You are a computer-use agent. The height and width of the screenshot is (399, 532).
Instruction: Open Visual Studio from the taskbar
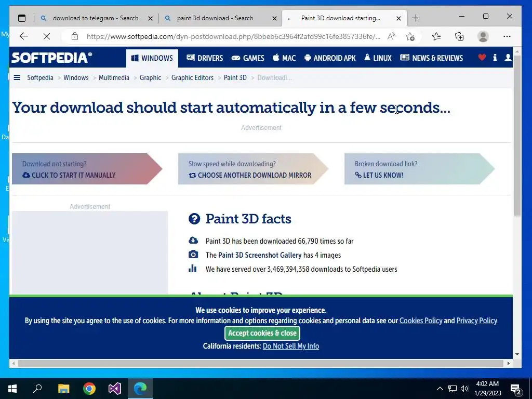[115, 389]
